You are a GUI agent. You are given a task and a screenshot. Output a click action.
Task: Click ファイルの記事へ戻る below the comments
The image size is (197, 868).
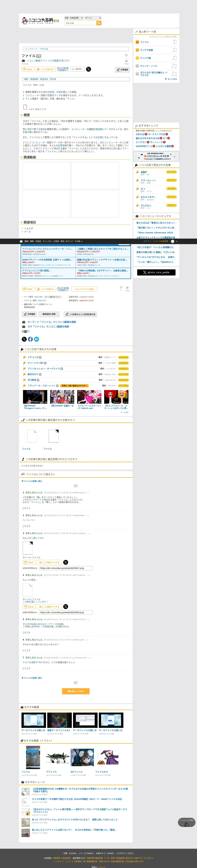32,678
